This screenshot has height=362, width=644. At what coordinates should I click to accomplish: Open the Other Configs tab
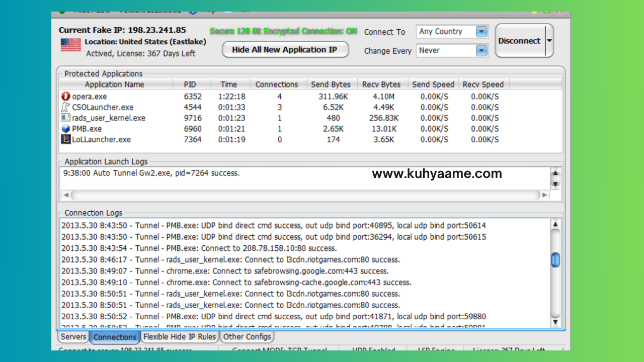pyautogui.click(x=247, y=337)
